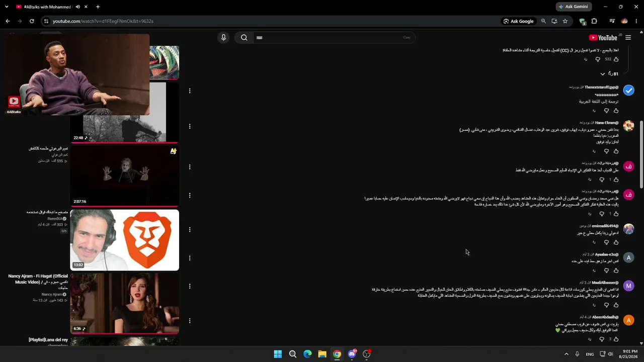The image size is (644, 362).
Task: Click translate to Arabic under Thenextstarof Egyp comment
Action: coord(598,102)
